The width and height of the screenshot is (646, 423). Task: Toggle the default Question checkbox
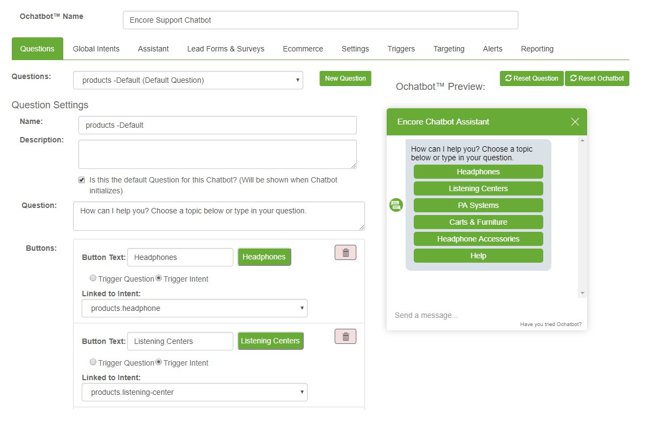point(82,180)
